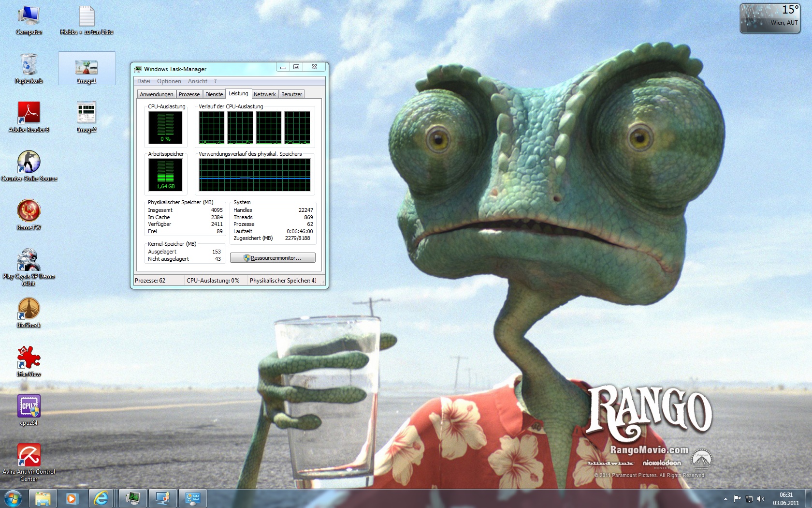Image resolution: width=812 pixels, height=508 pixels.
Task: Launch the RomeTW game shortcut
Action: (x=29, y=215)
